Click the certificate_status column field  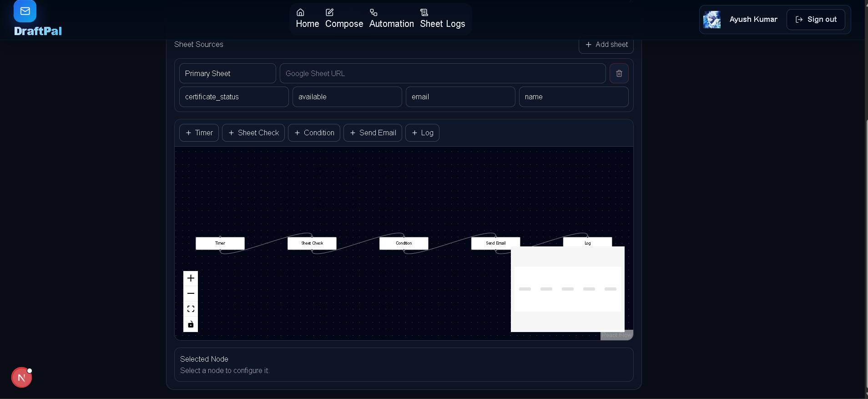tap(234, 97)
